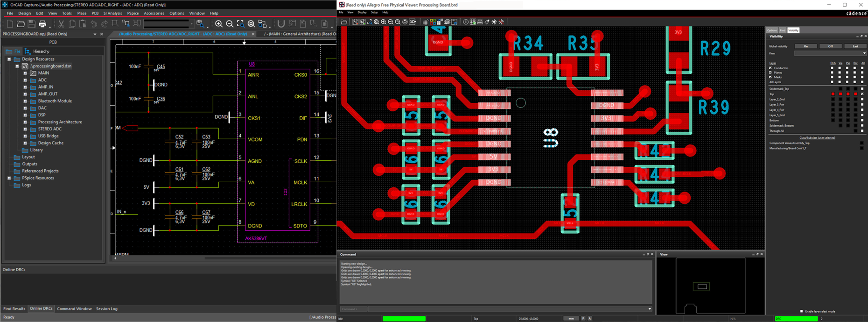The width and height of the screenshot is (868, 322).
Task: Zoom in on the OrCAD schematic
Action: click(219, 24)
